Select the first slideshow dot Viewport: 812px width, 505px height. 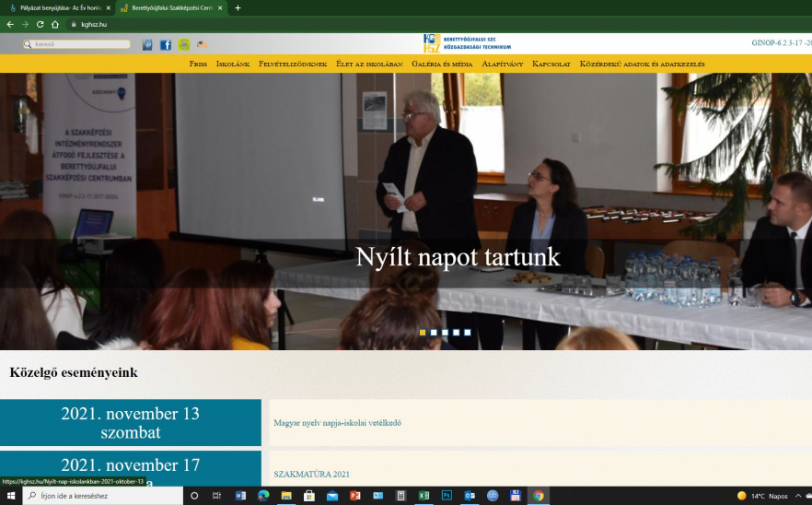click(x=423, y=333)
